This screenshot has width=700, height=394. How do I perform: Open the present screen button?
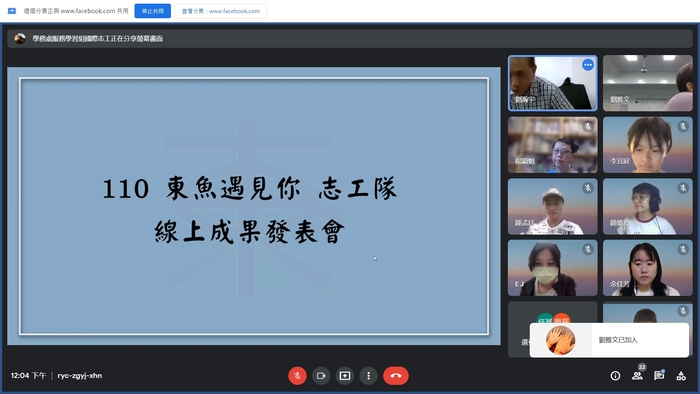tap(345, 376)
